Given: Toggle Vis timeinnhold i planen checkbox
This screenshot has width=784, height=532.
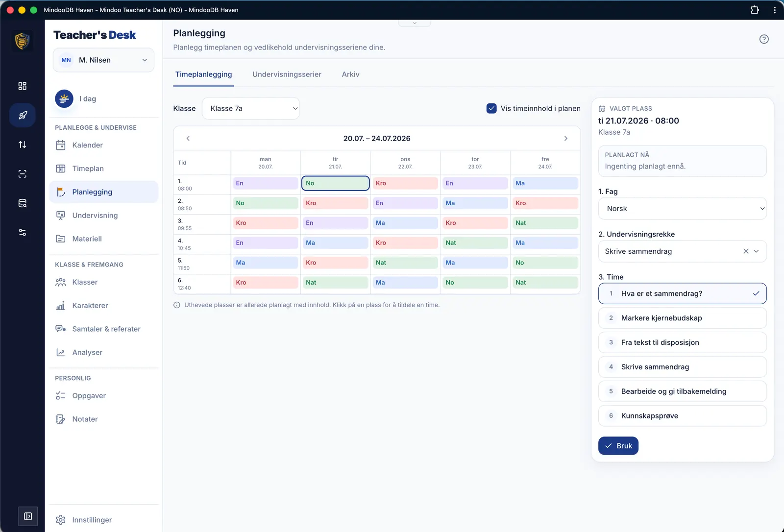Looking at the screenshot, I should (491, 108).
